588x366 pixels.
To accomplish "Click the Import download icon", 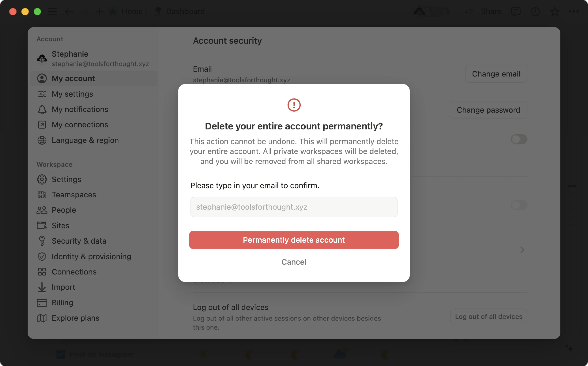I will tap(42, 287).
